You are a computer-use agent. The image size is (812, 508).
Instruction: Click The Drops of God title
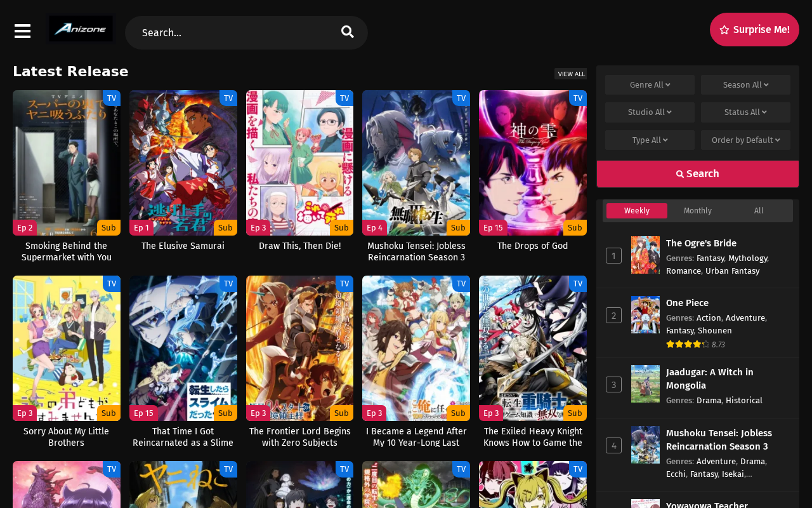pyautogui.click(x=533, y=246)
